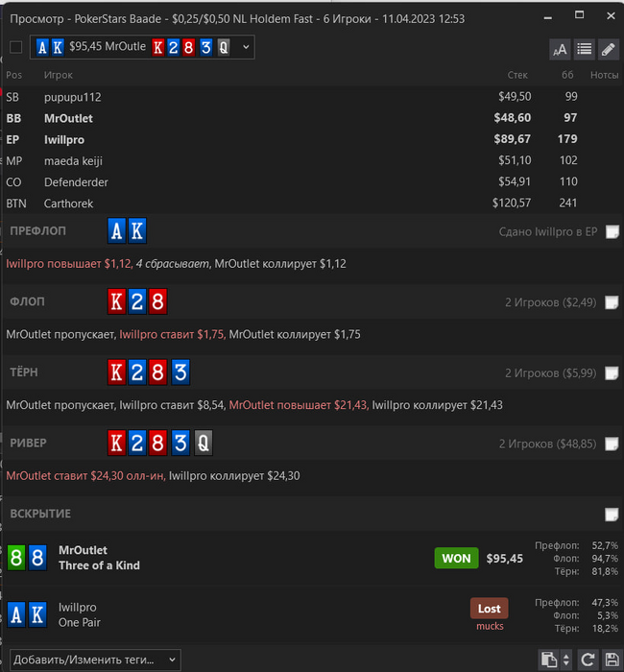The height and width of the screenshot is (672, 624).
Task: Minimize the hand viewer window
Action: point(548,17)
